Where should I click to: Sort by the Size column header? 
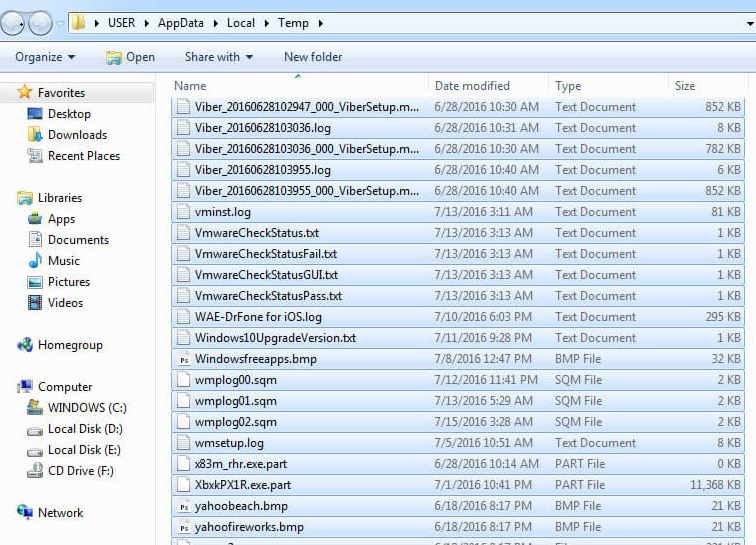[x=685, y=86]
